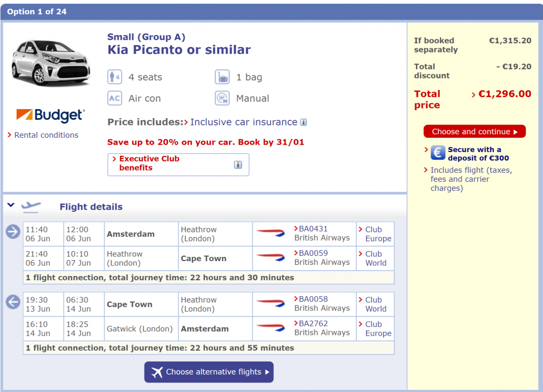Click the euro deposit icon

437,153
